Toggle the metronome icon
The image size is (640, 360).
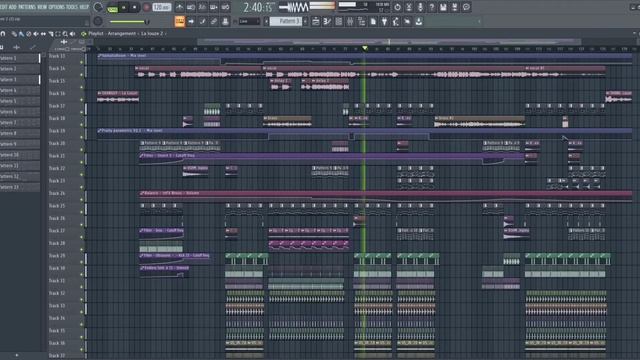coord(180,7)
